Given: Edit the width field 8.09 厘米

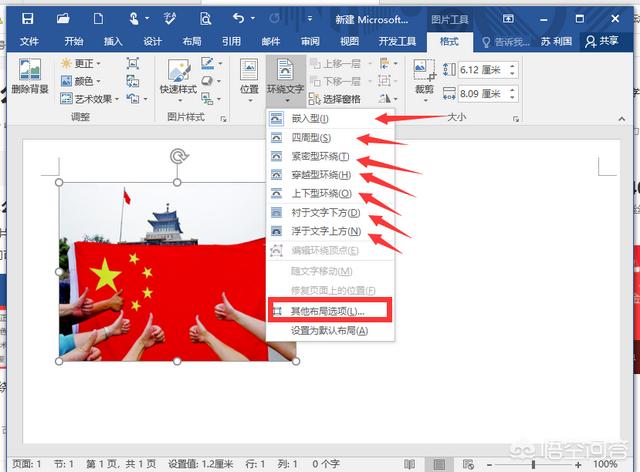Looking at the screenshot, I should click(483, 94).
